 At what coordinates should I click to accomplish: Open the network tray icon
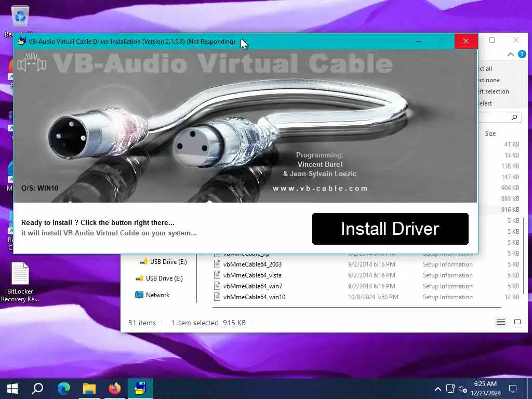450,389
